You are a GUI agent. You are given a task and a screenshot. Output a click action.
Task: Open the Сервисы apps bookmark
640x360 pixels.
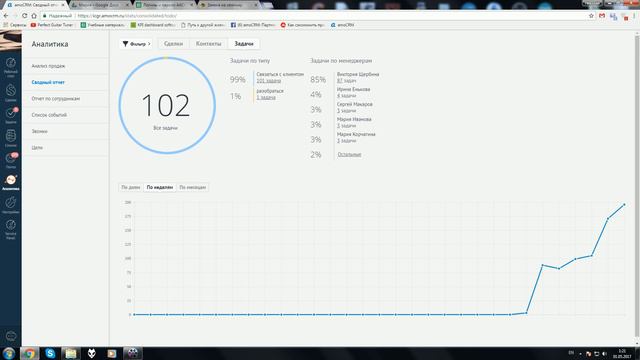[15, 25]
